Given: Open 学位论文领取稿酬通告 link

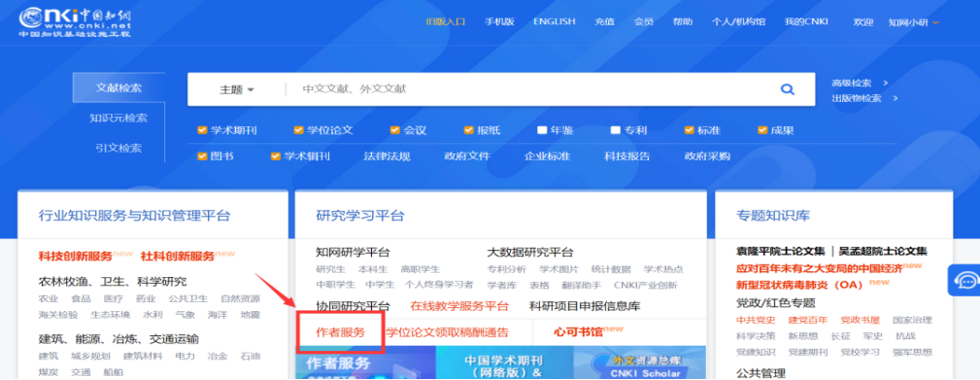Looking at the screenshot, I should 448,331.
